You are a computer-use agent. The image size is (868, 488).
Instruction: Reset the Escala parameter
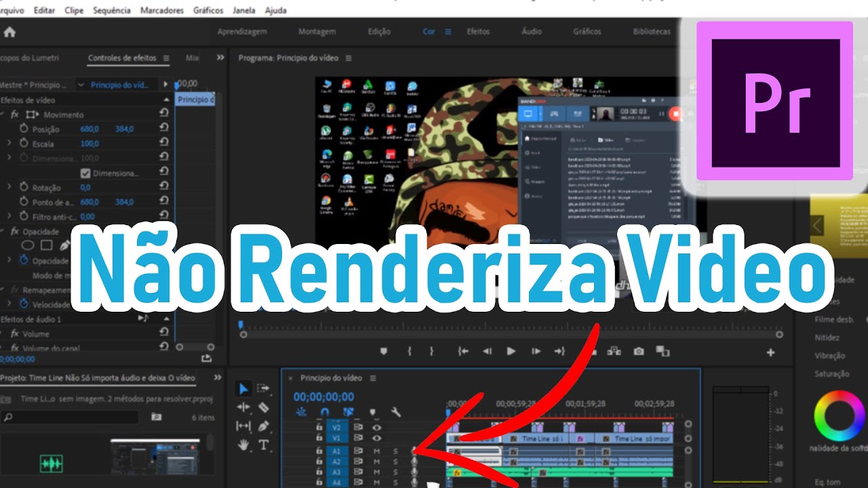click(x=164, y=143)
